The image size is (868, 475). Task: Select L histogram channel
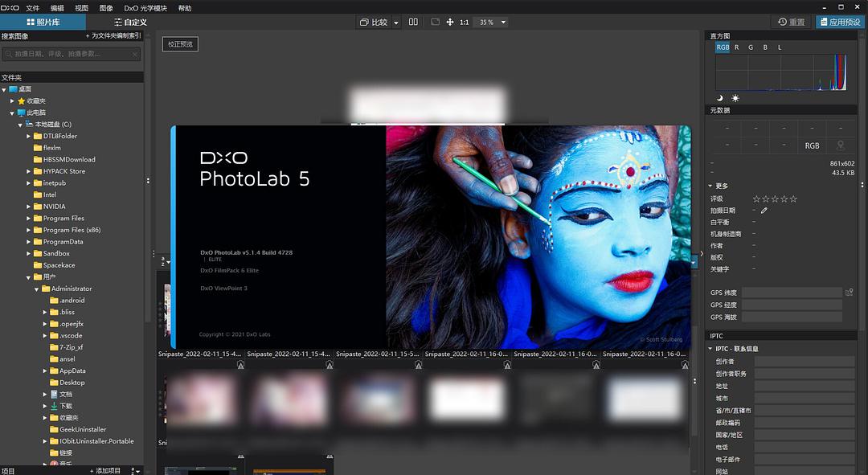pos(780,47)
